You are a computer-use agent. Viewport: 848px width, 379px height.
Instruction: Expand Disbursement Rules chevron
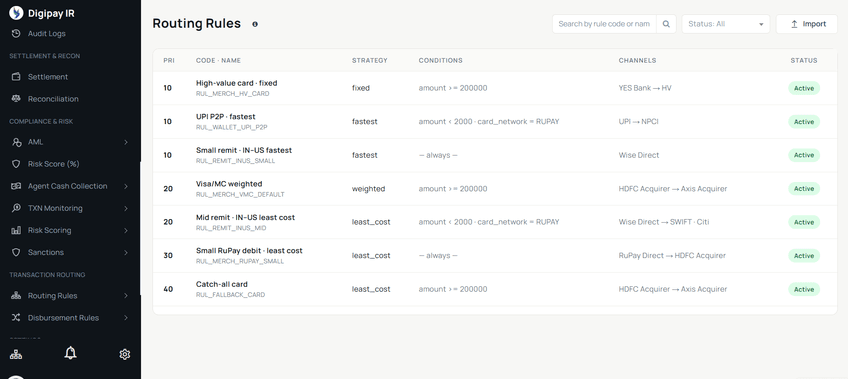coord(126,318)
